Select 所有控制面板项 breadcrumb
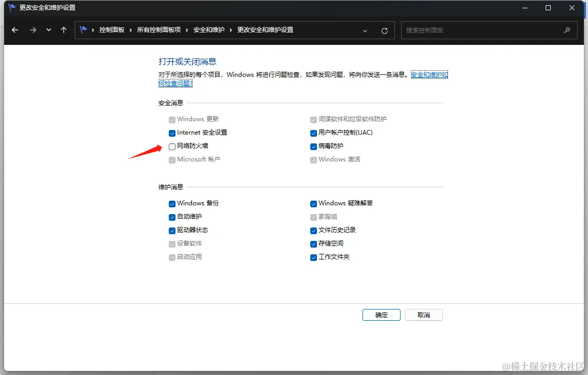The height and width of the screenshot is (375, 588). (x=159, y=30)
